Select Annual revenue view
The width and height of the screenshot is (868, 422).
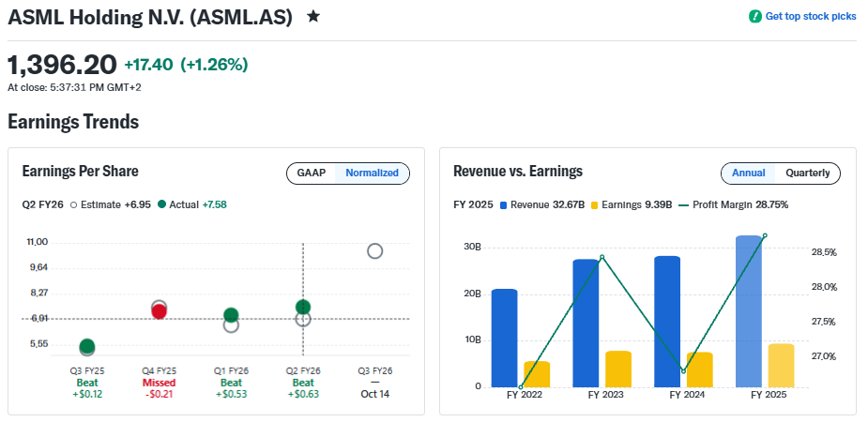pos(749,173)
